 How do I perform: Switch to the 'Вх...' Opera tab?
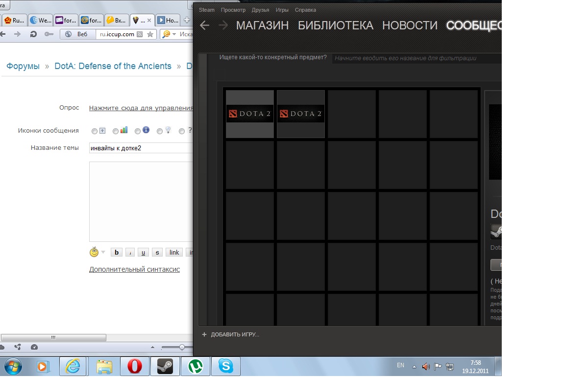coord(116,20)
